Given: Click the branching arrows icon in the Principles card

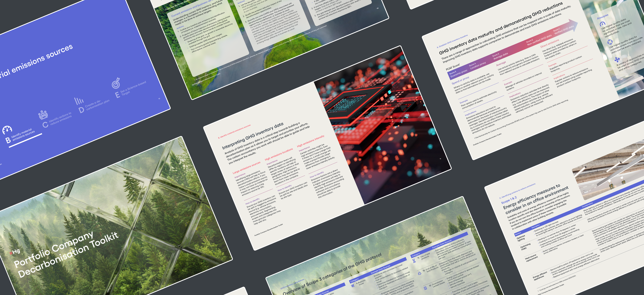Looking at the screenshot, I should click(x=617, y=60).
